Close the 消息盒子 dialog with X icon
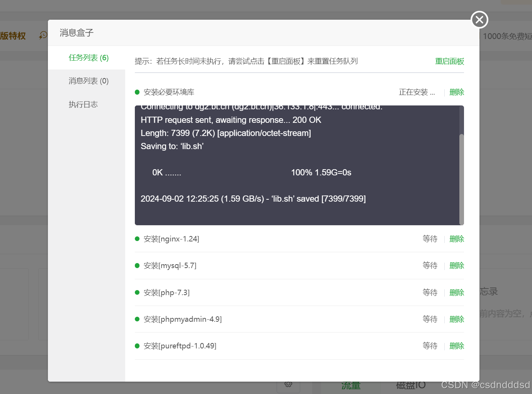Image resolution: width=532 pixels, height=394 pixels. [x=479, y=19]
